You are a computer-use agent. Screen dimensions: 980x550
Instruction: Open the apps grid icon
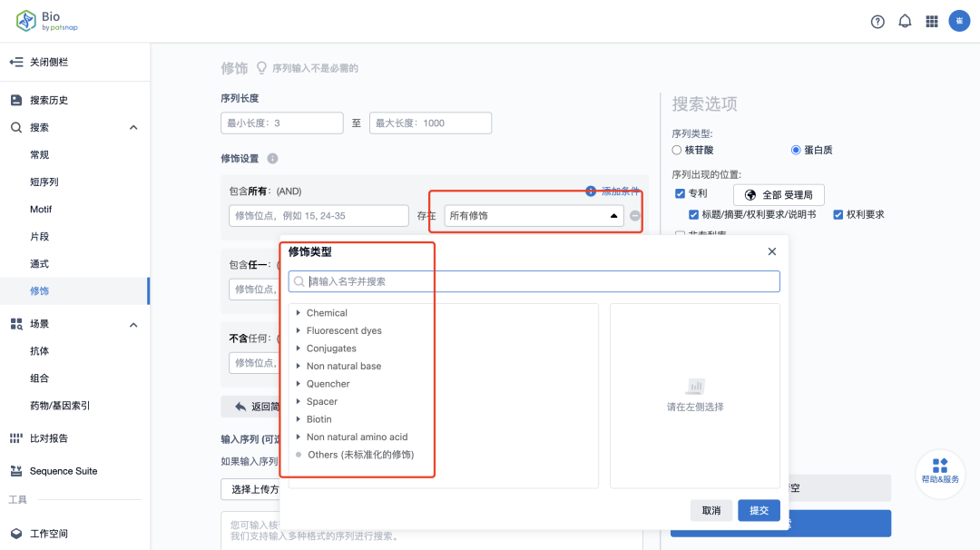[x=932, y=22]
